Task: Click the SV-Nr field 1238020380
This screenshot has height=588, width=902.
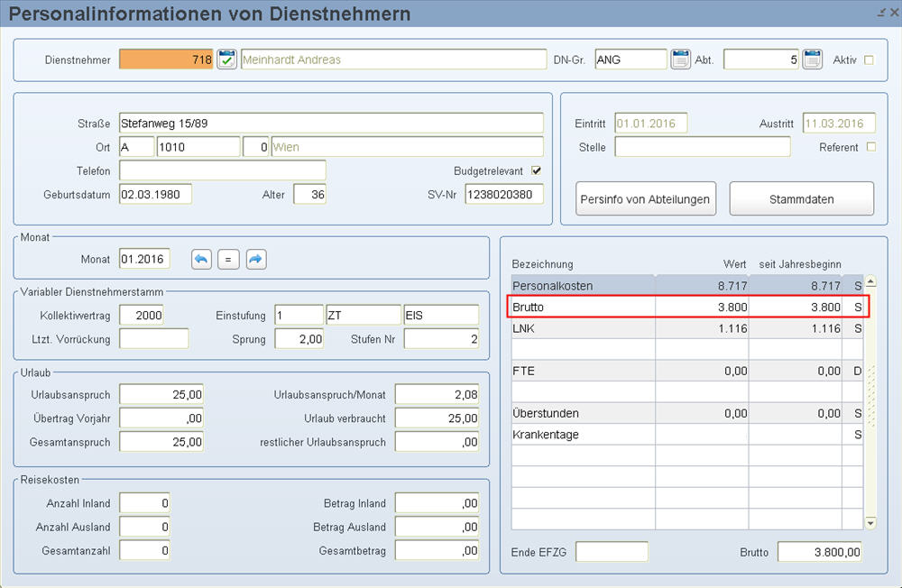Action: 504,195
